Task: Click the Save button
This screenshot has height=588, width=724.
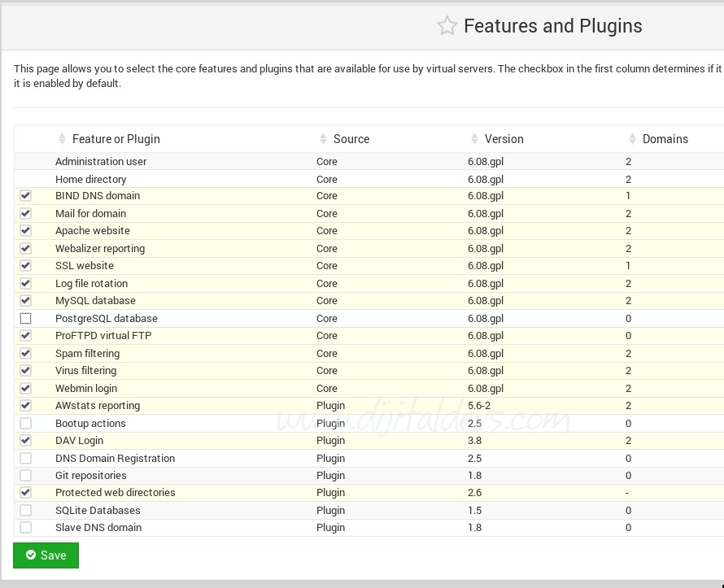Action: tap(46, 555)
